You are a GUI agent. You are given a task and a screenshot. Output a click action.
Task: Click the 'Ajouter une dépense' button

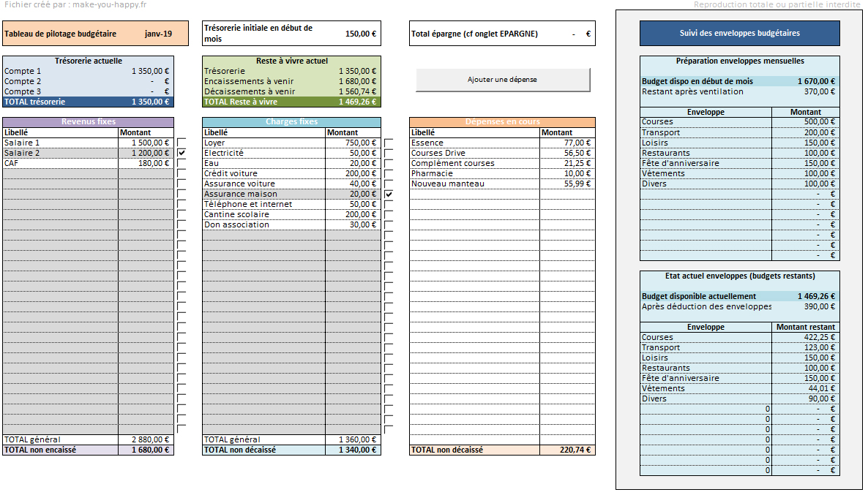[x=502, y=79]
